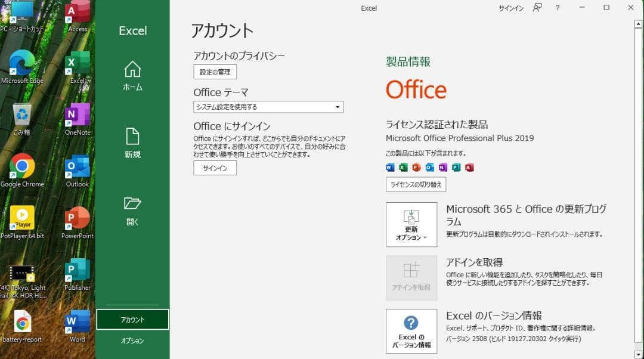Image resolution: width=644 pixels, height=359 pixels.
Task: Click the サインイン button
Action: click(x=214, y=168)
